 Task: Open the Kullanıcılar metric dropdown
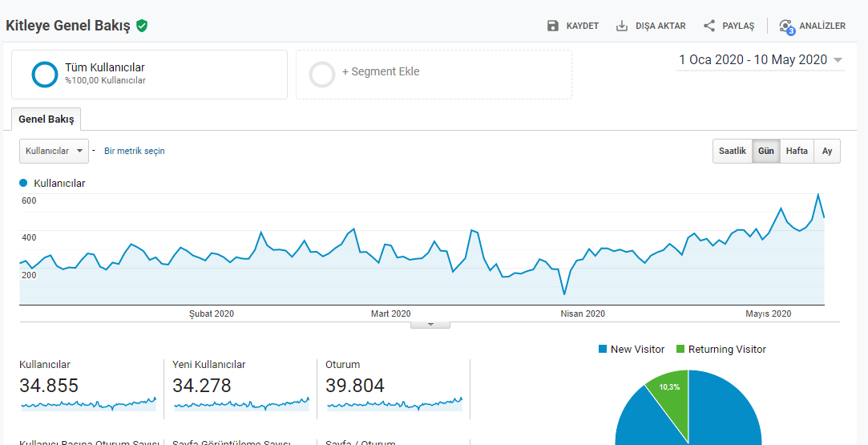tap(54, 151)
